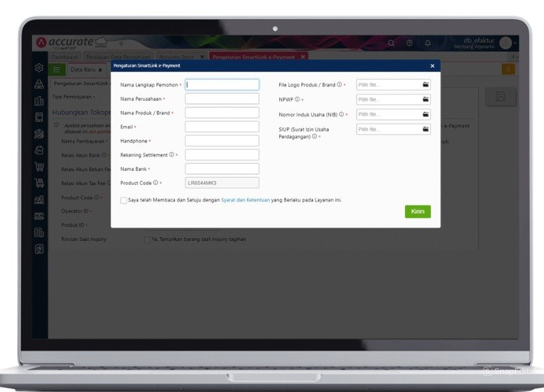The width and height of the screenshot is (544, 392).
Task: Tick the Saya telah Membaca dan Setuju checkbox
Action: (x=123, y=201)
